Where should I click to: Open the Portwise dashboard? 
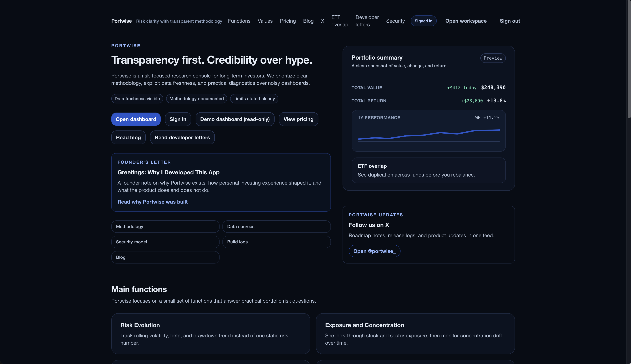(x=136, y=119)
